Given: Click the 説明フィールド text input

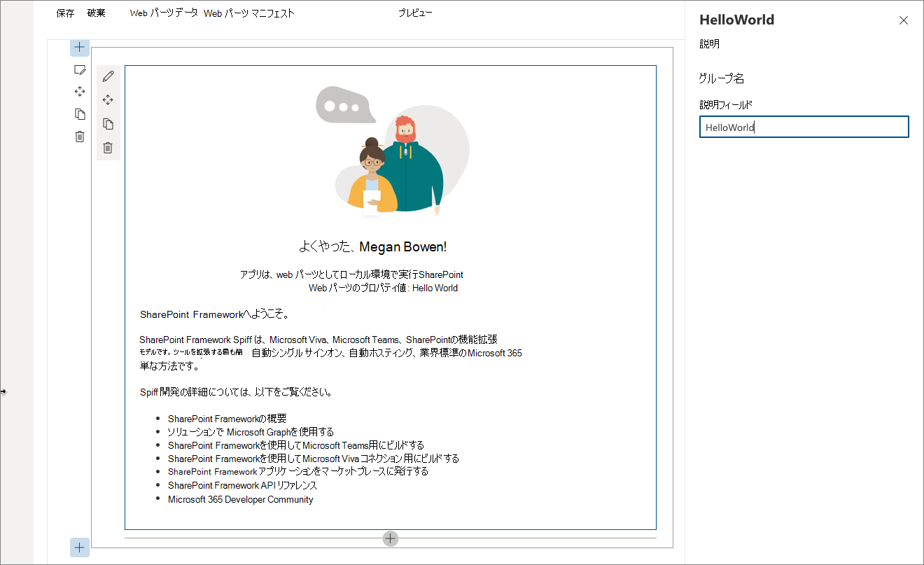Looking at the screenshot, I should 804,127.
